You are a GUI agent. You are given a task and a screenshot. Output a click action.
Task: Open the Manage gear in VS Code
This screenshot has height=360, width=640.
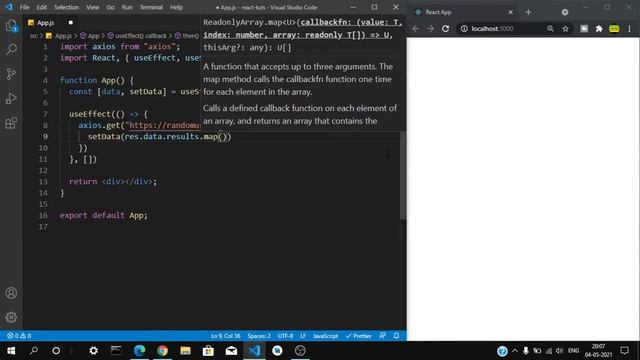pos(11,317)
